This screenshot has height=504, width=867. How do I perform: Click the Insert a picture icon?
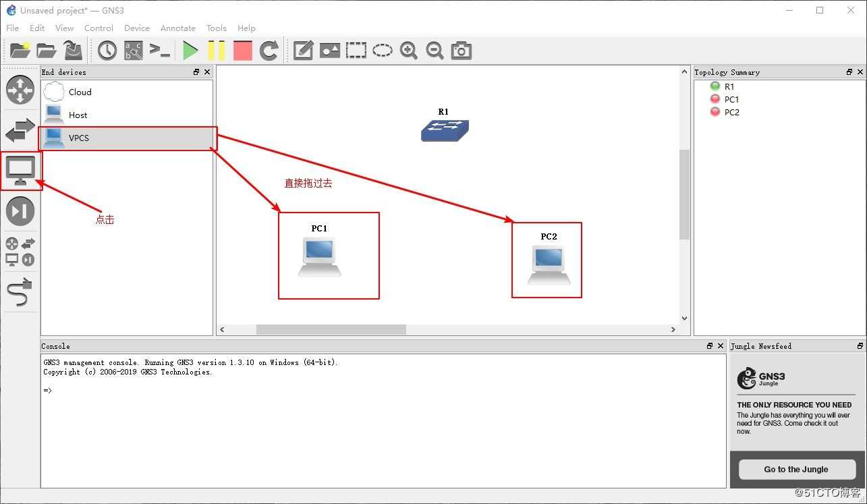pos(330,50)
